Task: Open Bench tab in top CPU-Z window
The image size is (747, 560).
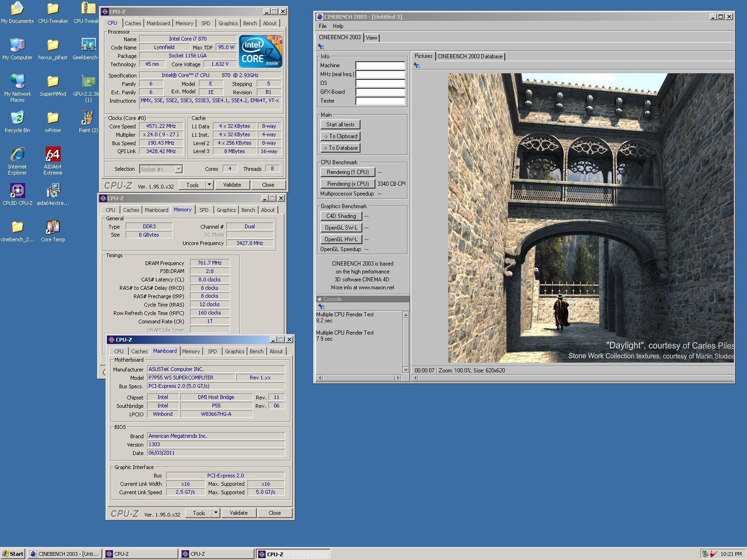Action: 250,23
